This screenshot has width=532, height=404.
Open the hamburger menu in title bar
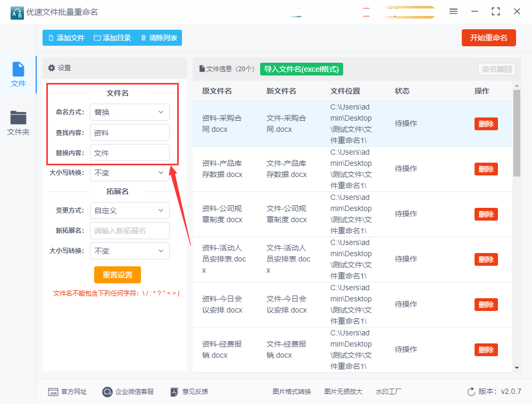(x=453, y=12)
